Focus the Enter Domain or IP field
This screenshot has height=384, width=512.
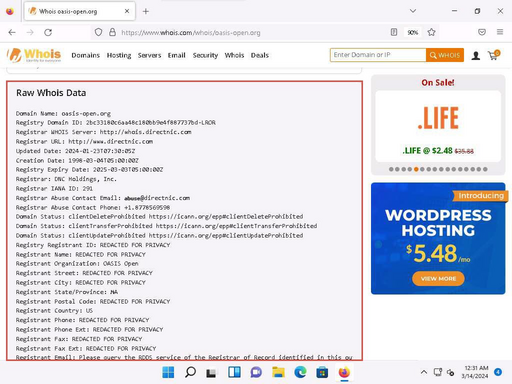click(378, 55)
